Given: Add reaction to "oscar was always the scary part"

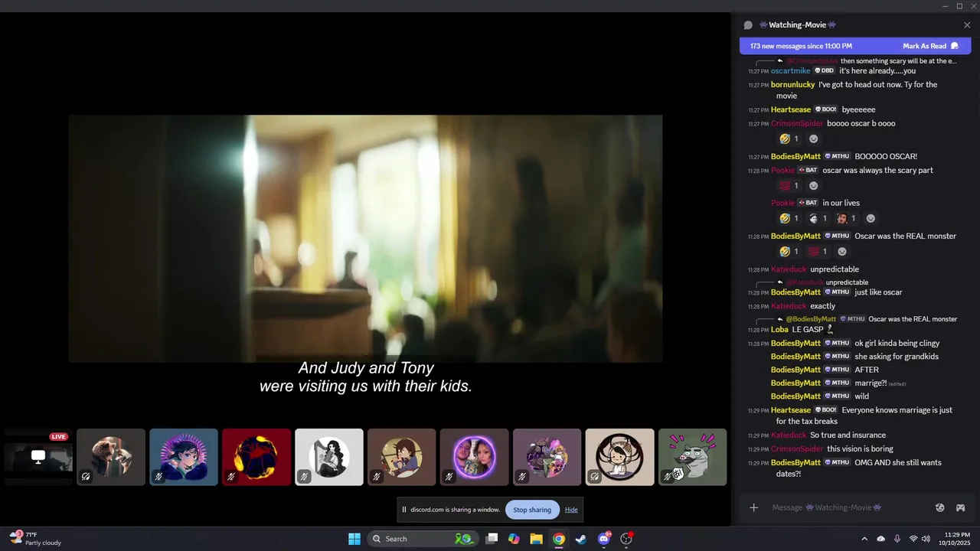Looking at the screenshot, I should click(x=814, y=186).
